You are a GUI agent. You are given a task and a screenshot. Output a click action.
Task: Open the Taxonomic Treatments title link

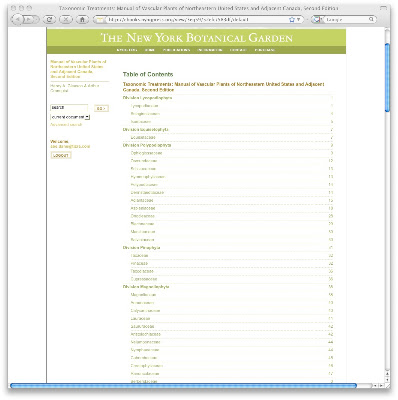tap(223, 87)
